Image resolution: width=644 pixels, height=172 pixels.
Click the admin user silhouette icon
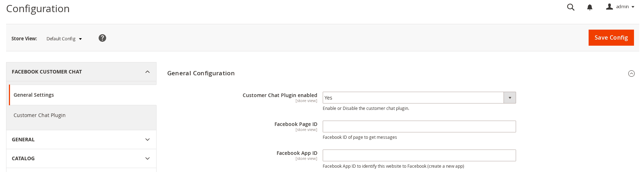pyautogui.click(x=609, y=6)
